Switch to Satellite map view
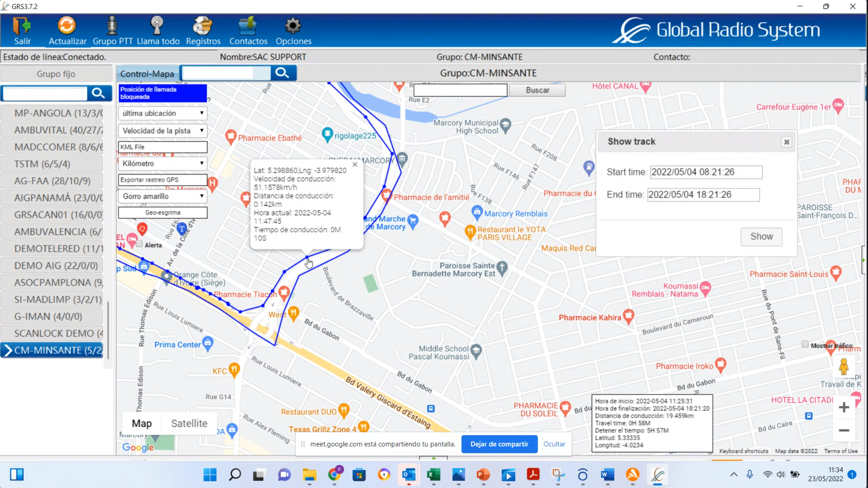868x488 pixels. [189, 423]
